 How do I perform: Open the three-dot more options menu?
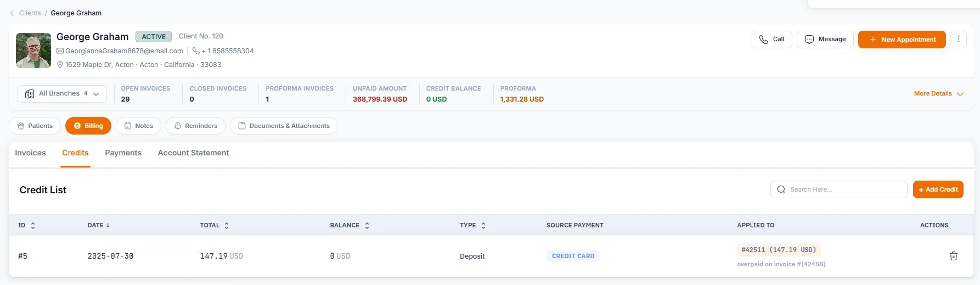[x=959, y=40]
